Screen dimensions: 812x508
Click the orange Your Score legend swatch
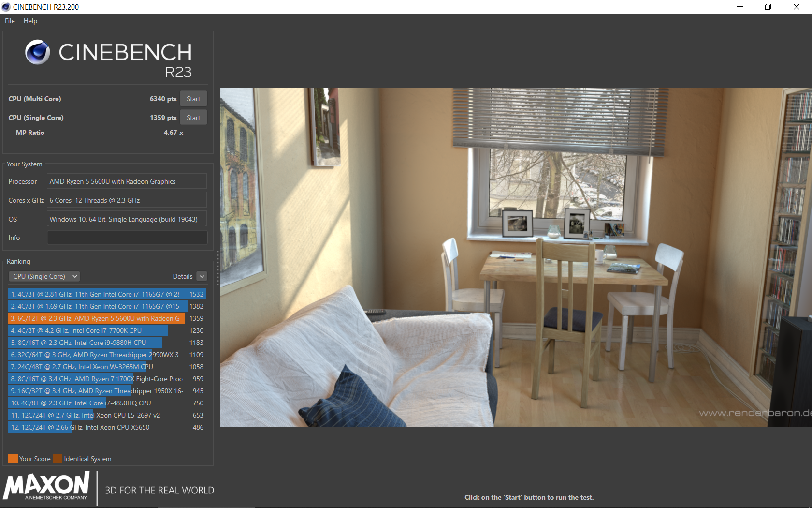coord(13,458)
